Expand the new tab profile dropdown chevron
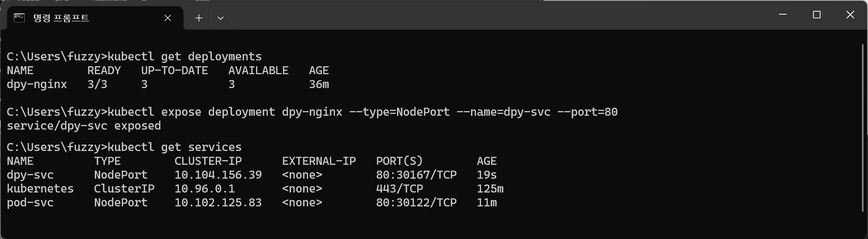Screen dimensions: 868x239 click(220, 18)
